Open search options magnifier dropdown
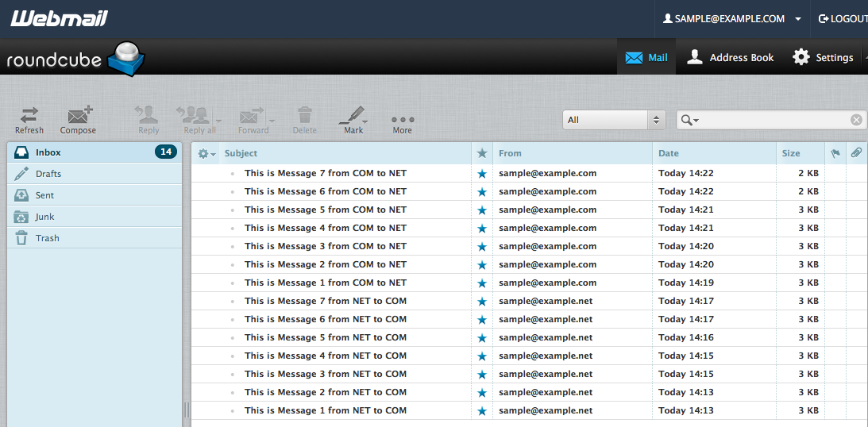The image size is (868, 427). [690, 120]
